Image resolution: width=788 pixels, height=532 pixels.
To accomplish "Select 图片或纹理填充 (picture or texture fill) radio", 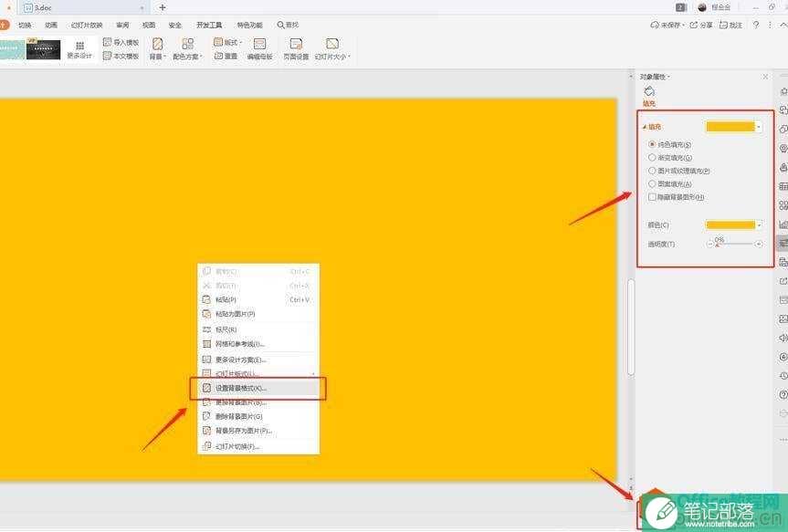I will 652,171.
